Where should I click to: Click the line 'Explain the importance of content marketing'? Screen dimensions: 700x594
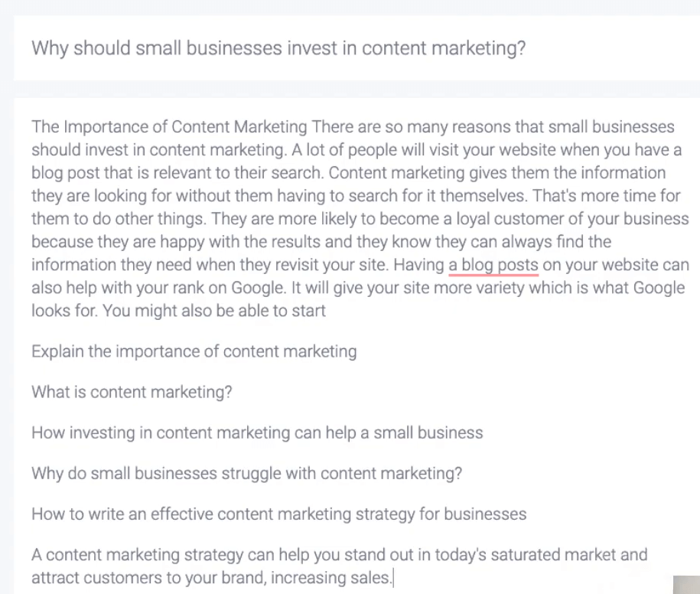pyautogui.click(x=194, y=352)
